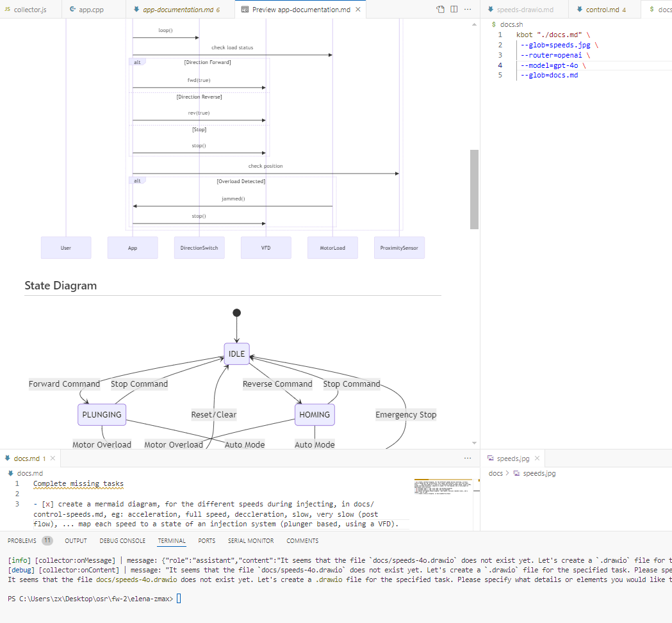672x623 pixels.
Task: Open the speeds-drawio.md tab
Action: [x=524, y=10]
